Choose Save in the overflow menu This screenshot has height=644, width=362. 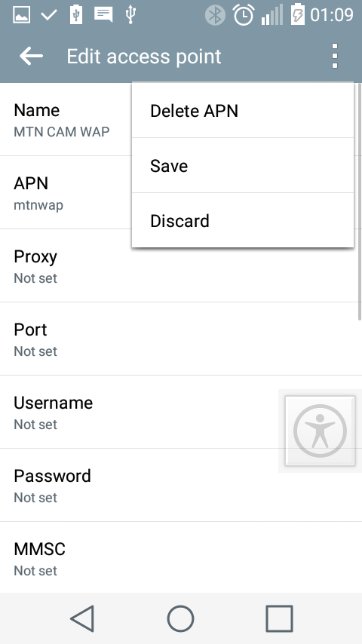tap(242, 165)
